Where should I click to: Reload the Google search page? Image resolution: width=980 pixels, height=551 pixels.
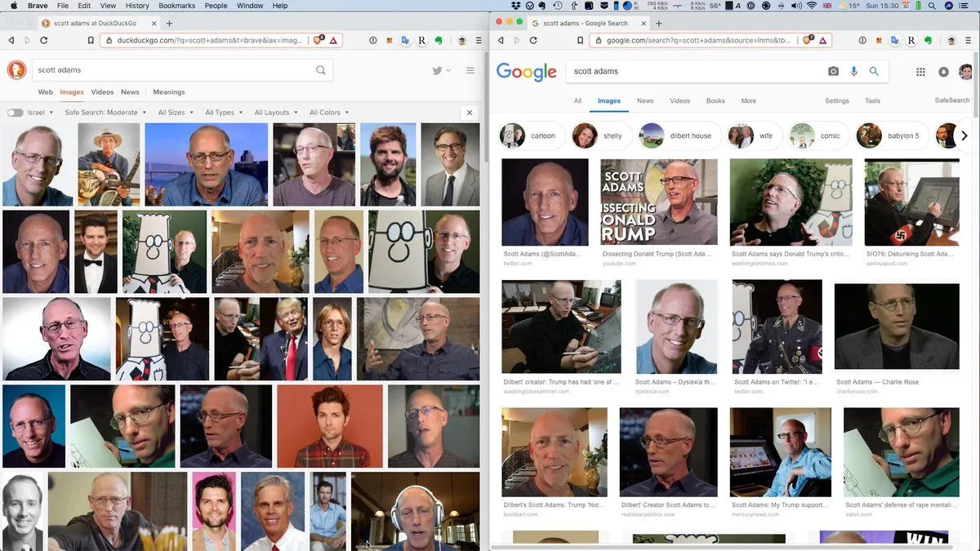point(534,40)
